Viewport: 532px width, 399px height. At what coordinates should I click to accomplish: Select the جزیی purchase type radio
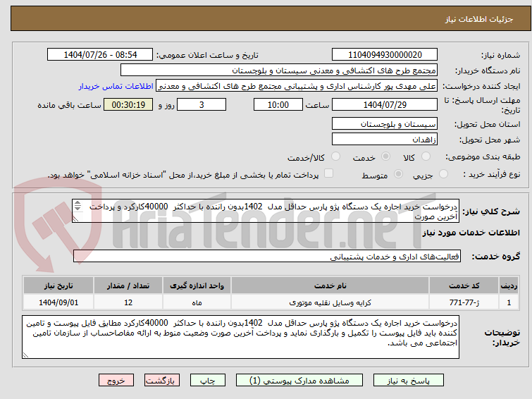point(443,174)
